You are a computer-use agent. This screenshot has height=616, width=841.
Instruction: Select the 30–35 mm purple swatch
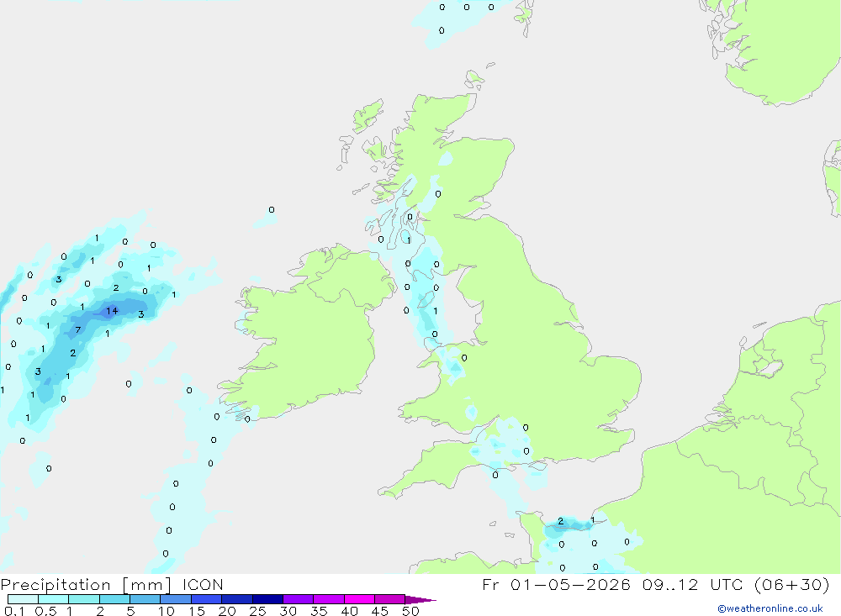[299, 599]
